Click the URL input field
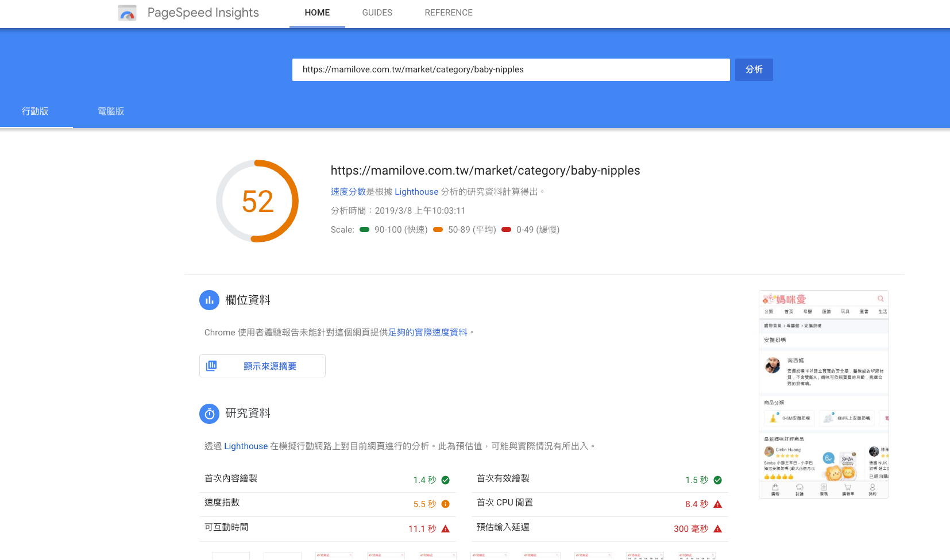Viewport: 950px width, 560px height. [511, 69]
